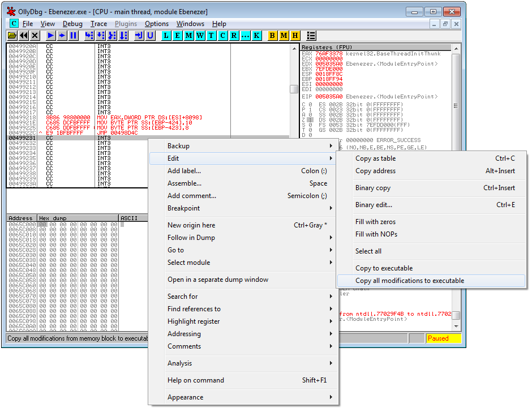Expand the Highlight register submenu
532x408 pixels.
click(x=243, y=321)
